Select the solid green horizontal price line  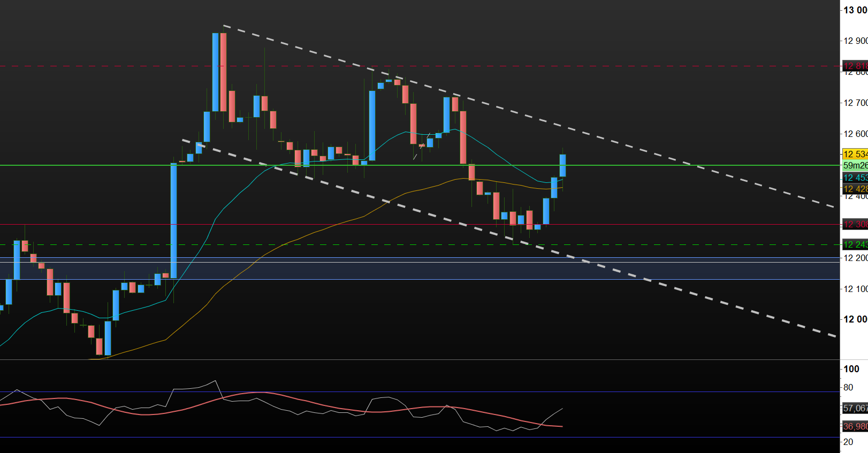coord(420,165)
